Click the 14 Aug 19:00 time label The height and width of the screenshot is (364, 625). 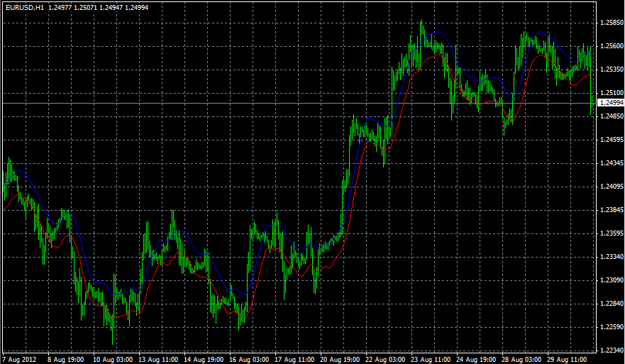click(x=204, y=360)
